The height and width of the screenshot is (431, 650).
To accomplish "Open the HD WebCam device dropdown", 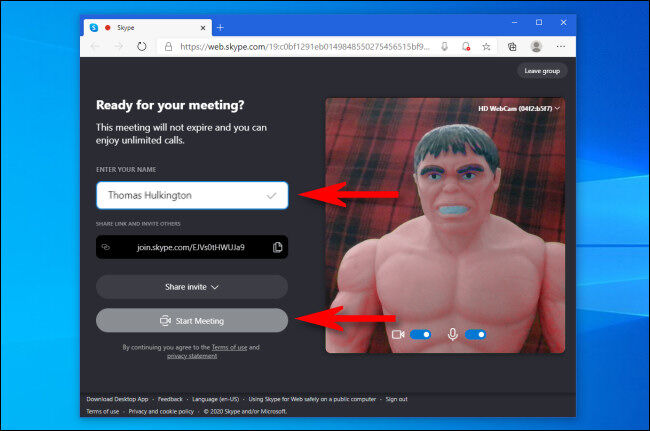I will pyautogui.click(x=519, y=109).
